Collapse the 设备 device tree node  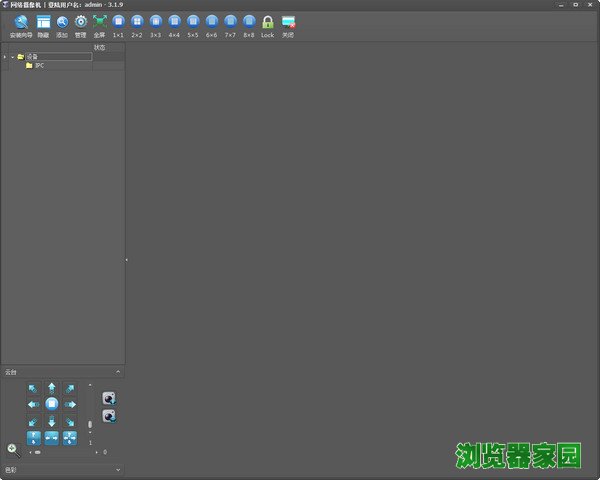[x=12, y=56]
